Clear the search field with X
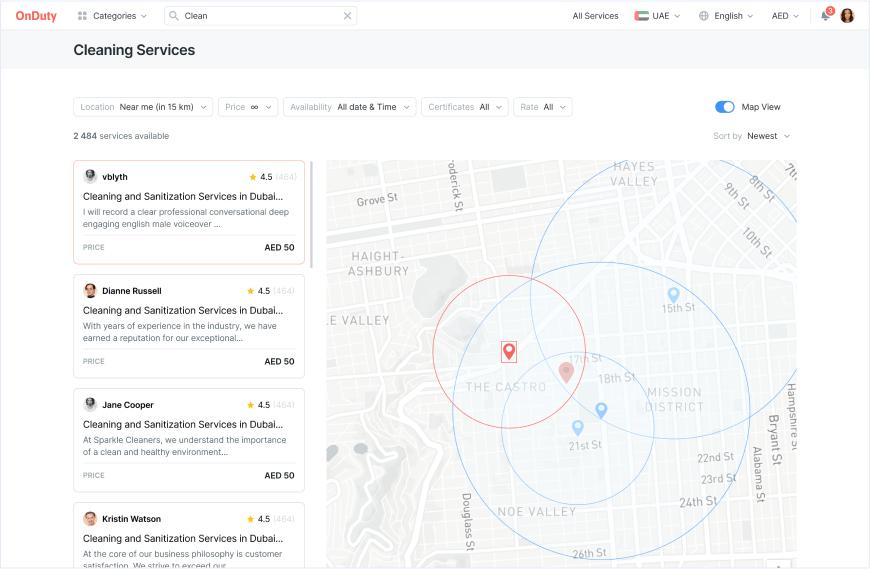 pos(347,16)
